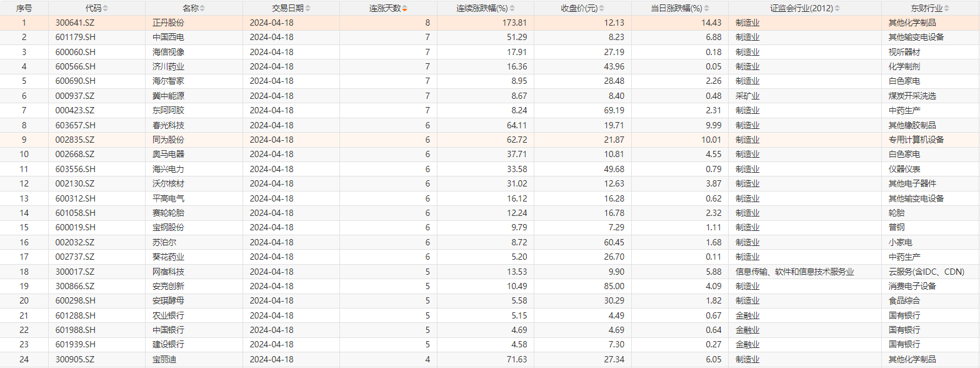980x368 pixels.
Task: Click the sort arrows beside 名称 header
Action: [x=202, y=9]
